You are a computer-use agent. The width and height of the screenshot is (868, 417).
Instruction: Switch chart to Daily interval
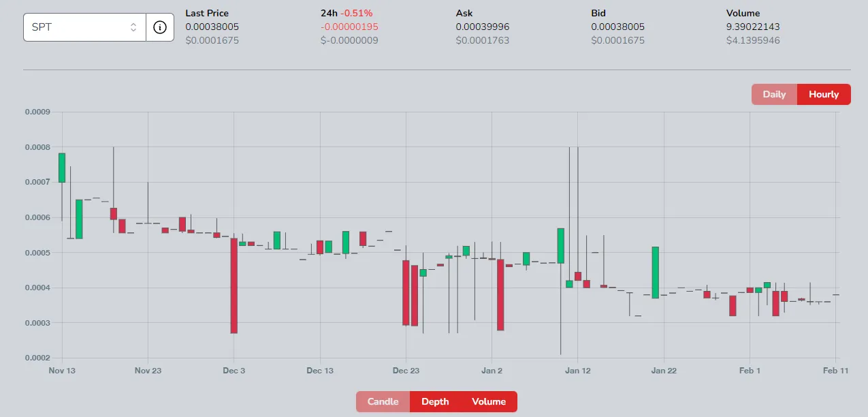click(x=774, y=95)
